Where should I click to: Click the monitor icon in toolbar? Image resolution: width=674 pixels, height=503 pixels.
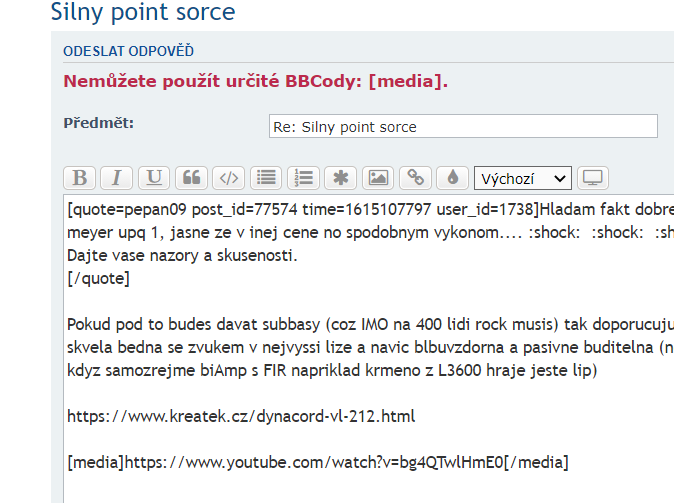[593, 178]
